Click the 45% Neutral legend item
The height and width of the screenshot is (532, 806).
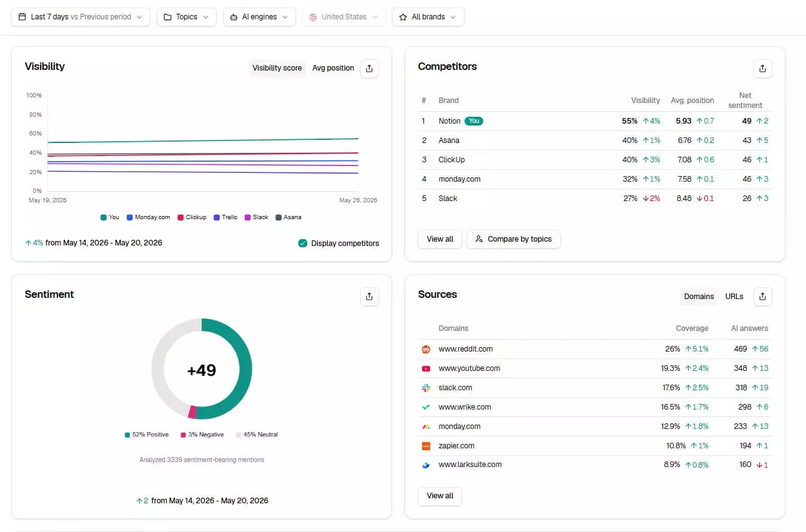257,435
